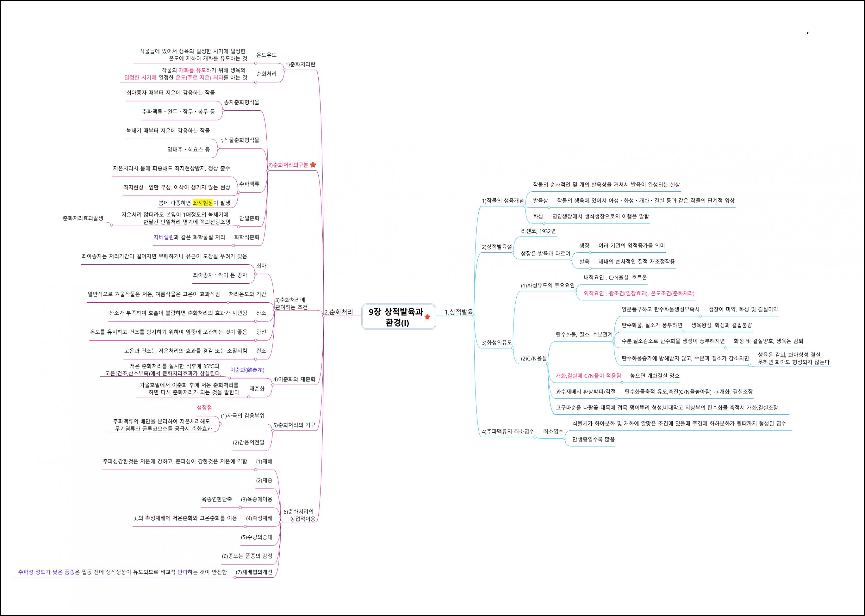The height and width of the screenshot is (616, 865).
Task: Collapse branch circle at 2)춘화처리의구분
Action: [268, 171]
